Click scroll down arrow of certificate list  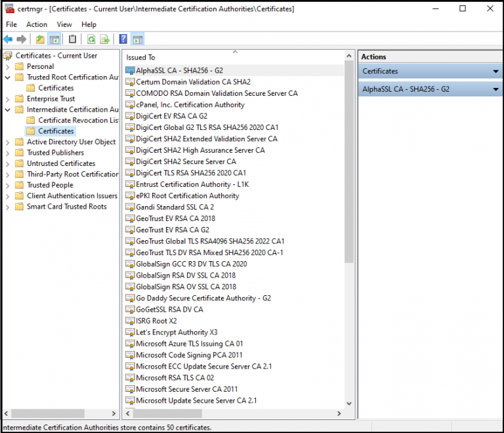349,403
